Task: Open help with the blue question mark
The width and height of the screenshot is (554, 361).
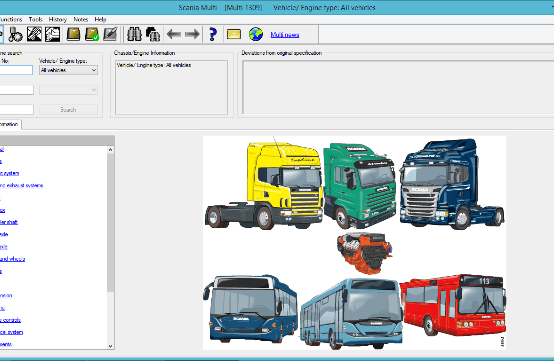Action: pos(213,34)
